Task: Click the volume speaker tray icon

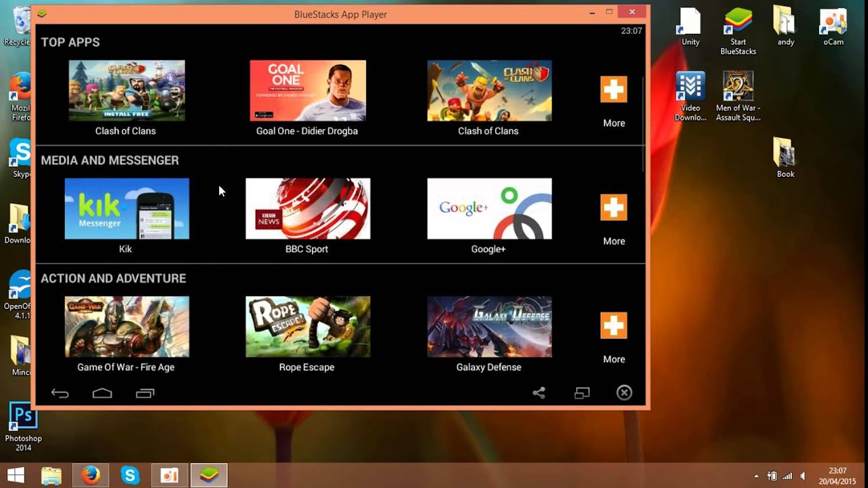Action: point(804,476)
